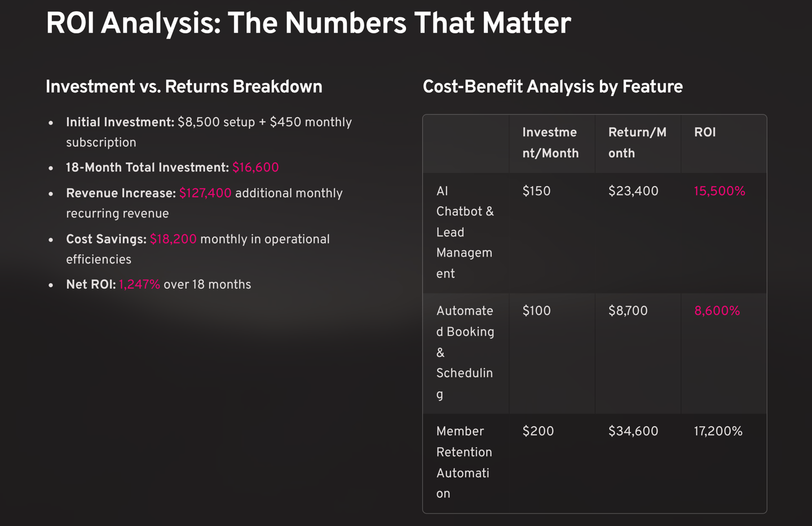The image size is (812, 526).
Task: Click the $34,600 return cell
Action: coord(633,431)
